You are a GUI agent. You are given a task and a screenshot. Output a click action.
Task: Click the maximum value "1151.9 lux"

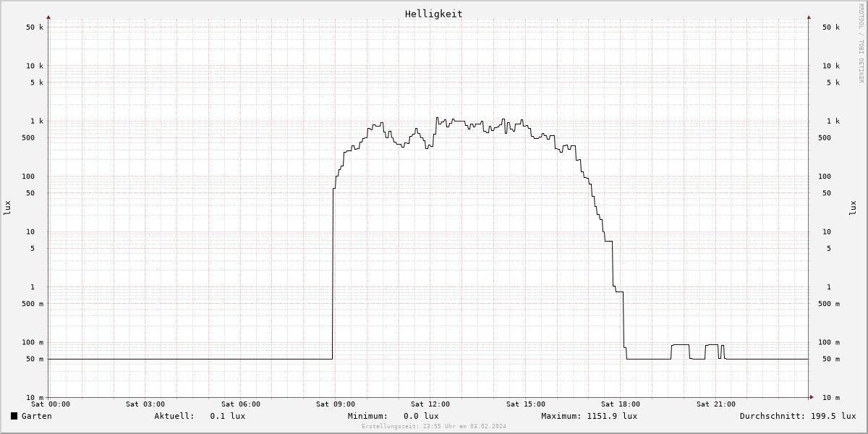pyautogui.click(x=612, y=416)
